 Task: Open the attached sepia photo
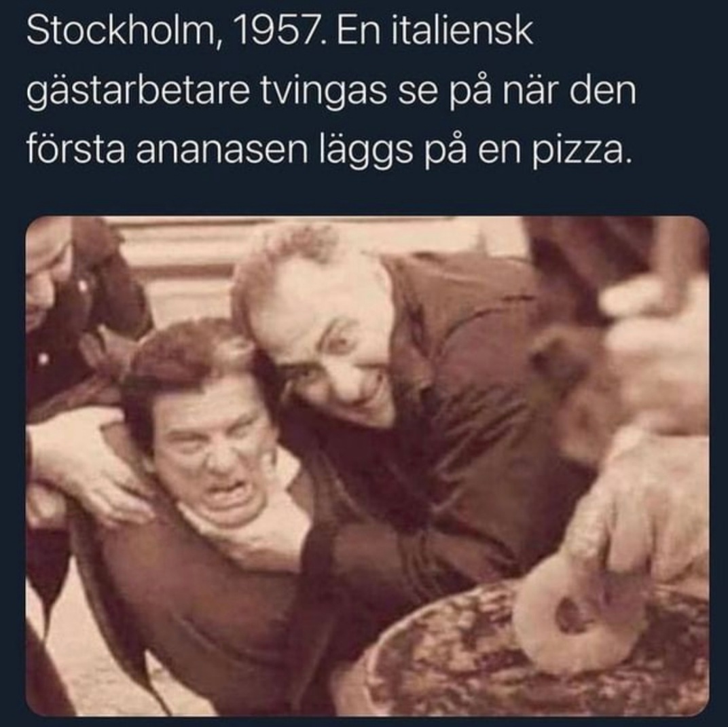(367, 466)
